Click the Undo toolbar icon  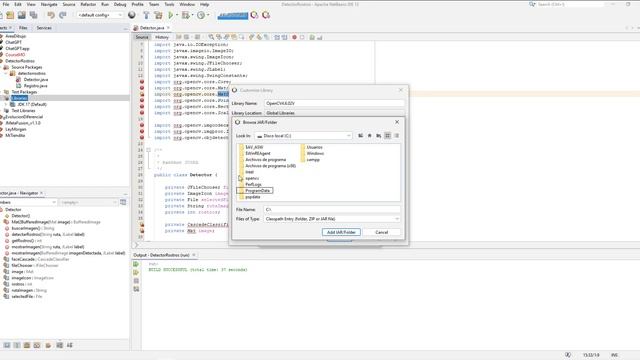point(51,15)
